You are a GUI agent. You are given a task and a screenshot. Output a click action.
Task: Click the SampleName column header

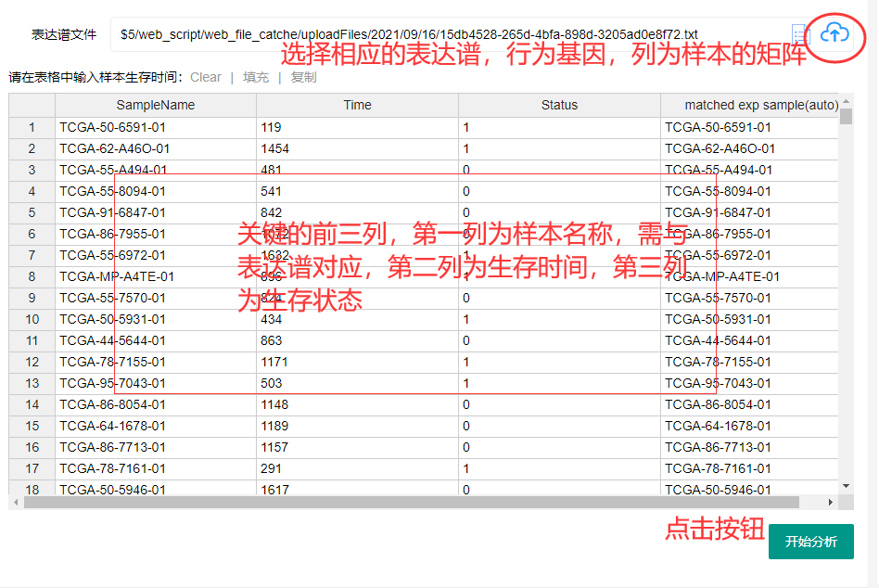click(157, 105)
